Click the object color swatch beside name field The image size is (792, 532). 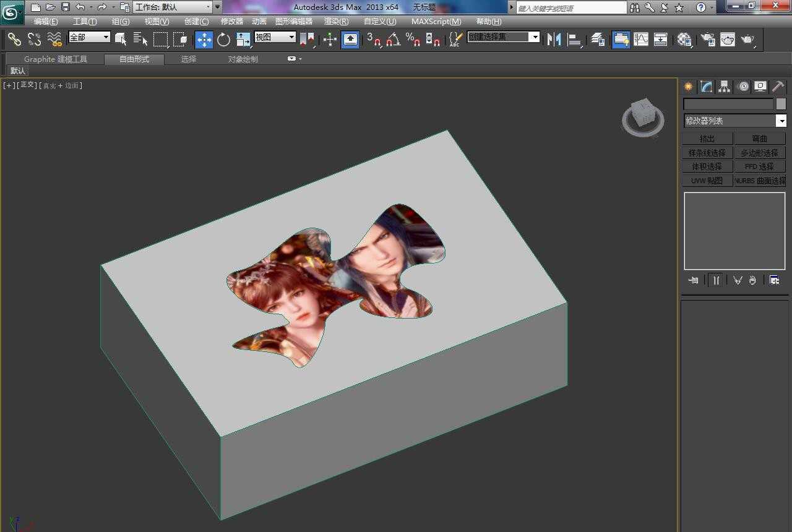pos(781,104)
